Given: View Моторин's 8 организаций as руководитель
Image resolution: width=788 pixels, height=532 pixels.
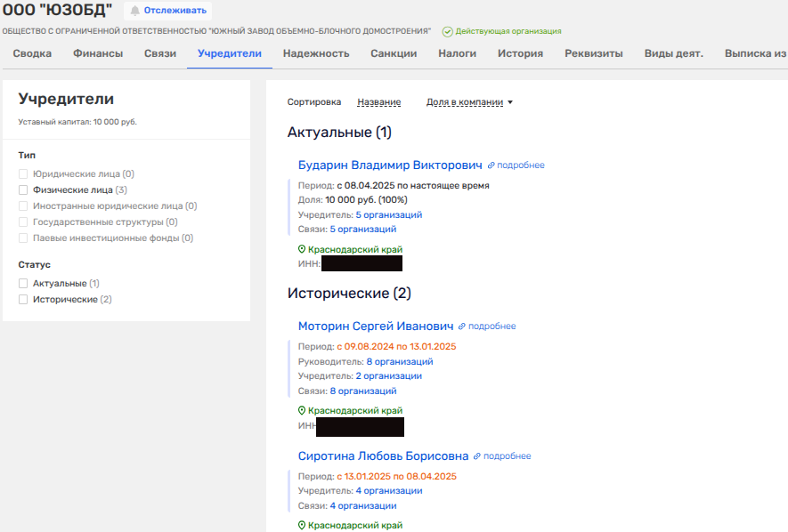Looking at the screenshot, I should click(399, 361).
